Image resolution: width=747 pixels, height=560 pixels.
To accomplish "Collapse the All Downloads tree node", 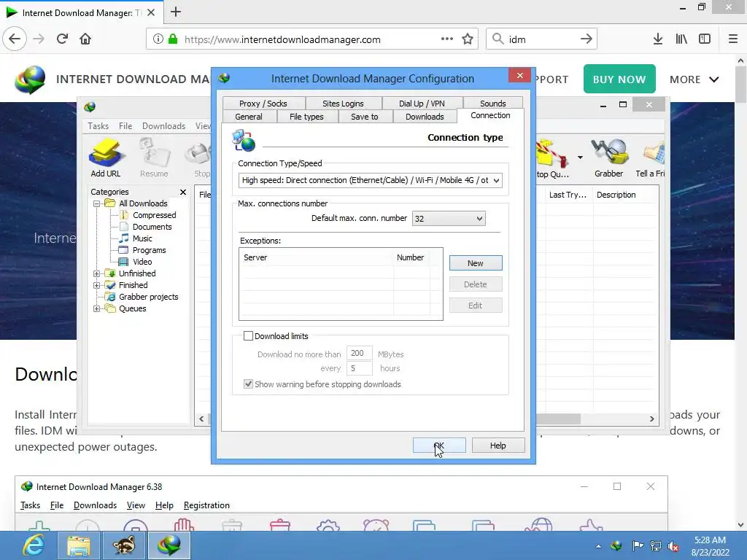I will click(x=97, y=203).
